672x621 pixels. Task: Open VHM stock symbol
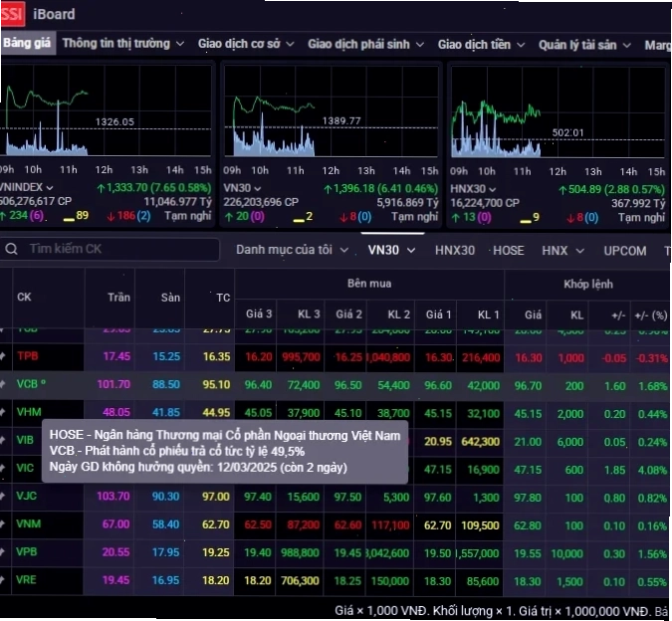click(x=29, y=412)
